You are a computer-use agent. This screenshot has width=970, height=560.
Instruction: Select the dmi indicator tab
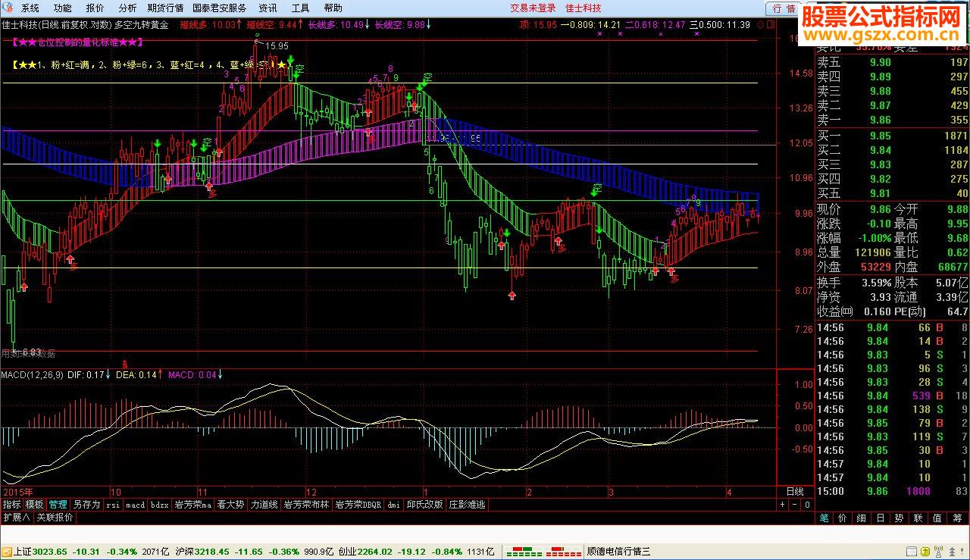tap(394, 504)
